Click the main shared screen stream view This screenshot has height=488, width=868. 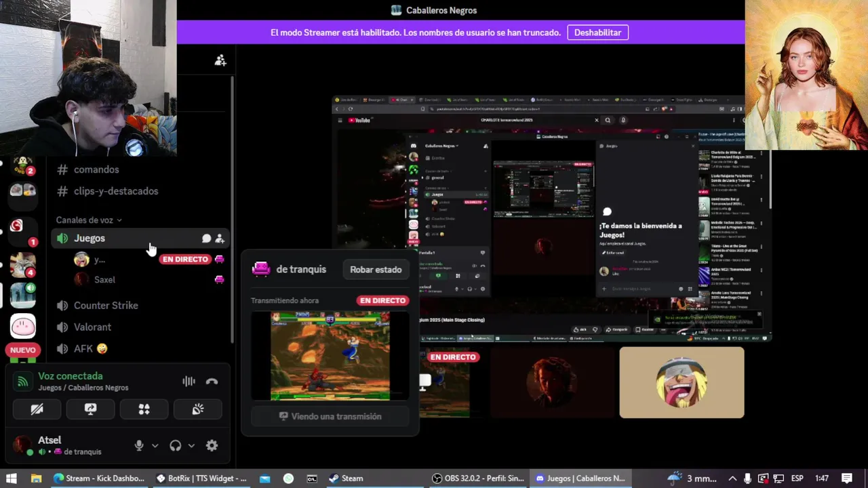551,218
